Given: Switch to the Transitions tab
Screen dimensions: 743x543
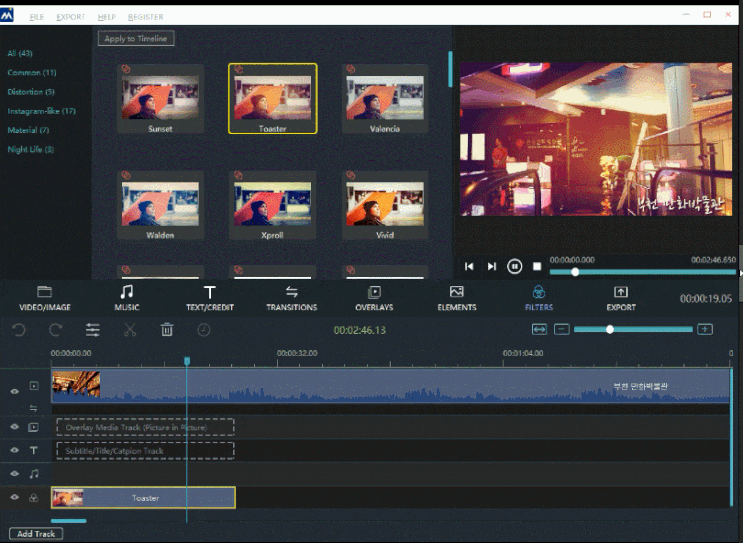Looking at the screenshot, I should 291,298.
